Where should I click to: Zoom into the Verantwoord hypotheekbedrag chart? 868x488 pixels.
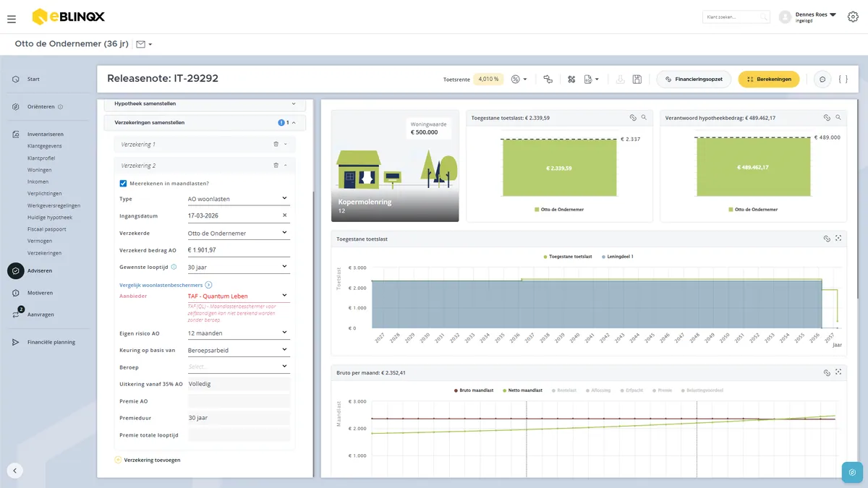pyautogui.click(x=838, y=117)
